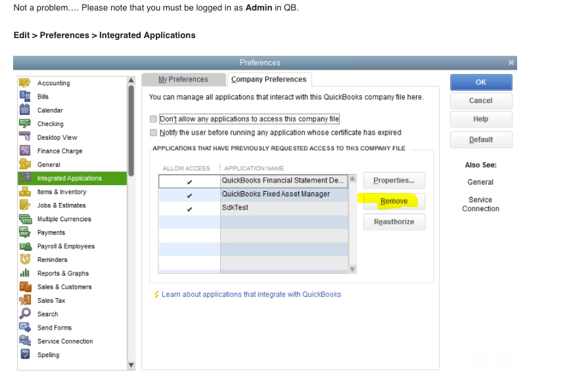The height and width of the screenshot is (392, 575).
Task: Click the Jobs & Estimates icon
Action: point(25,205)
